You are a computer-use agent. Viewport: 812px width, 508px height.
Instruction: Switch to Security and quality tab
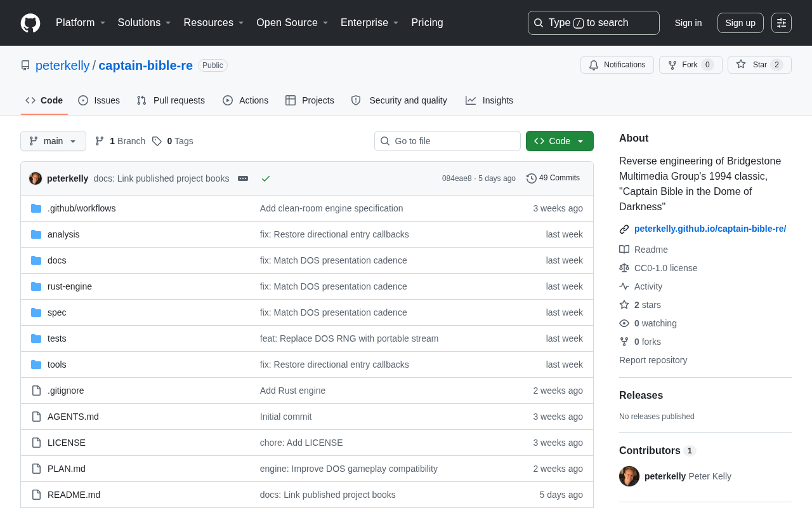(399, 100)
